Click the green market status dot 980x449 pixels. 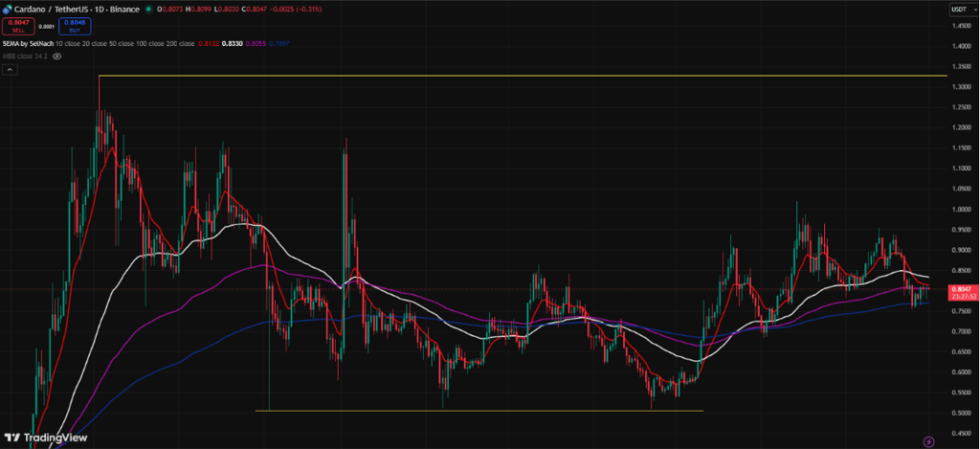tap(147, 10)
